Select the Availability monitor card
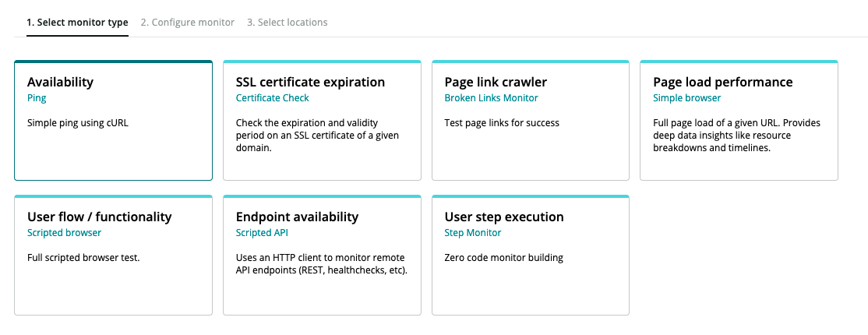 pos(114,120)
